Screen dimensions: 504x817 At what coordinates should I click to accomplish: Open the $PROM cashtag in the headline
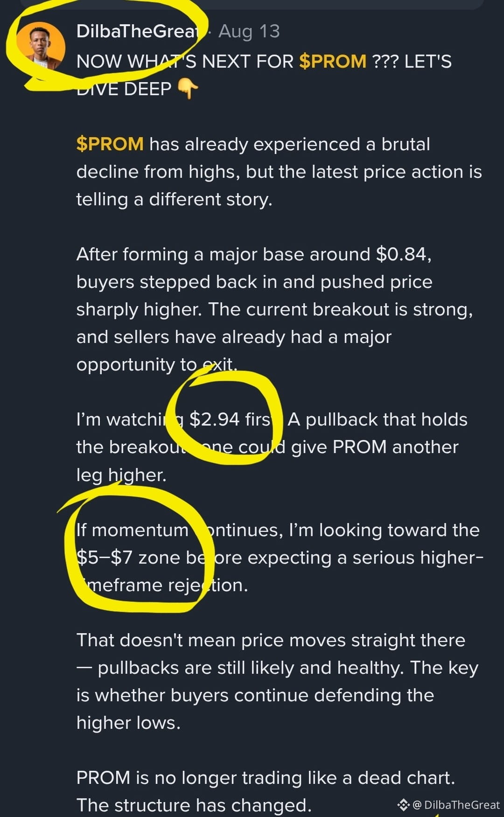pyautogui.click(x=333, y=62)
